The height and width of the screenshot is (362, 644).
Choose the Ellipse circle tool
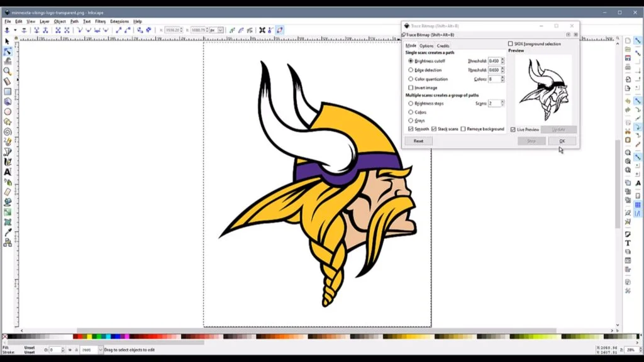coord(8,111)
